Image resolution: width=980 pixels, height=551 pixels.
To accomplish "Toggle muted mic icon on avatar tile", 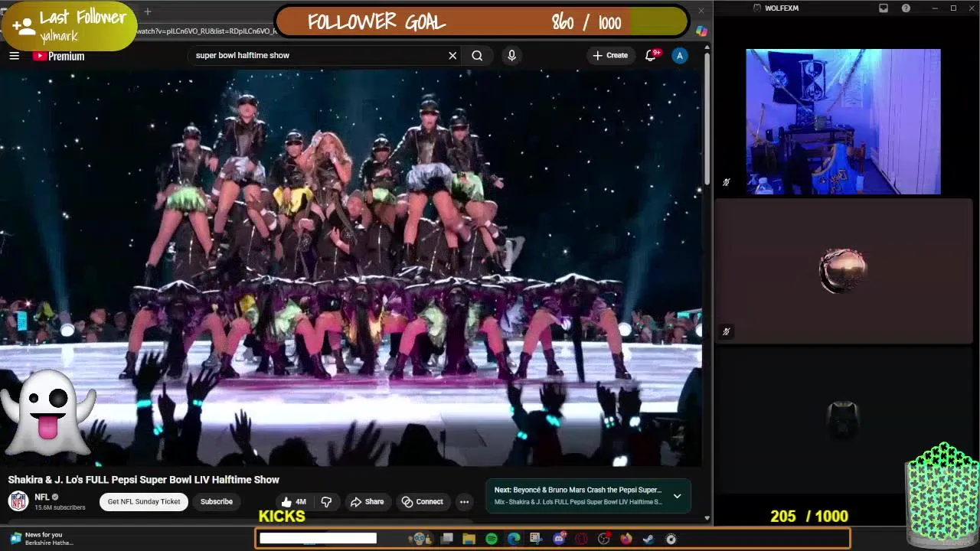I will [x=726, y=331].
